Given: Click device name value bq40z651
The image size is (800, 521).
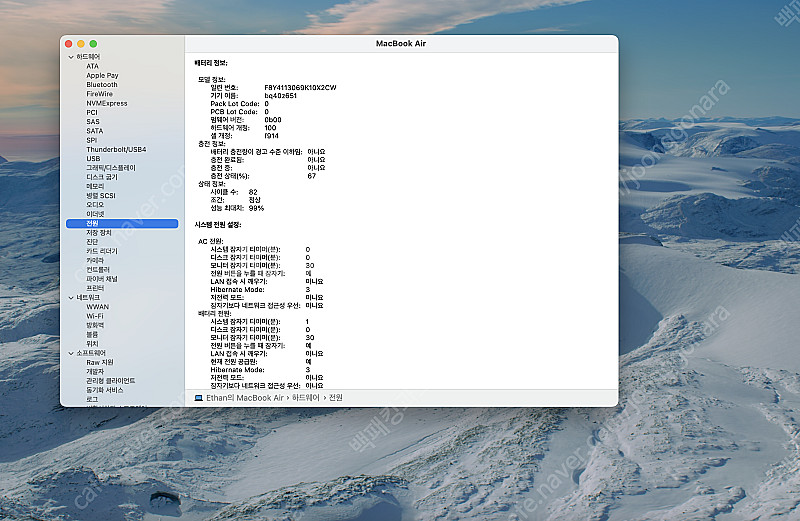Looking at the screenshot, I should point(281,96).
